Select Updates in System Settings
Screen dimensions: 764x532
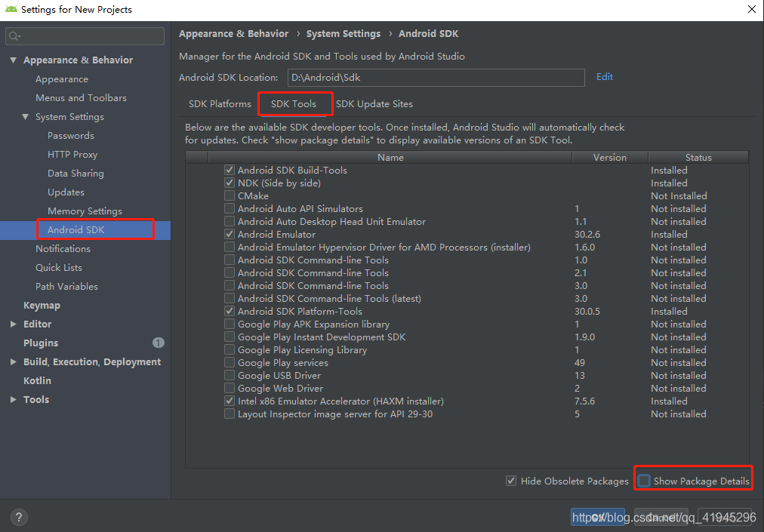tap(66, 192)
